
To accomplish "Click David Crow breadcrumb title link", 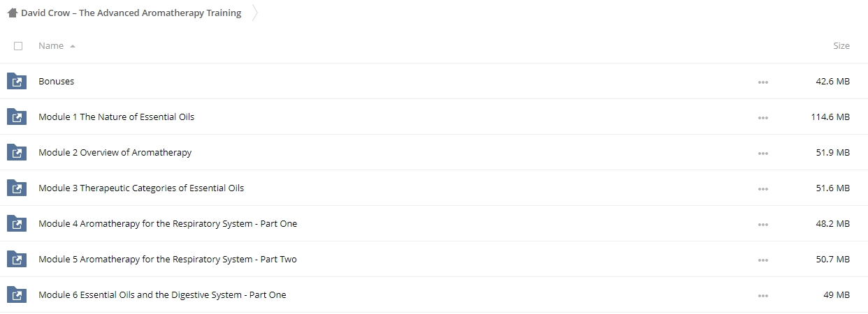I will [131, 13].
